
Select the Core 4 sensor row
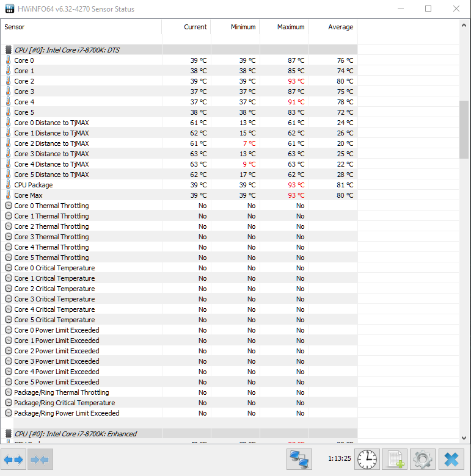(x=179, y=102)
